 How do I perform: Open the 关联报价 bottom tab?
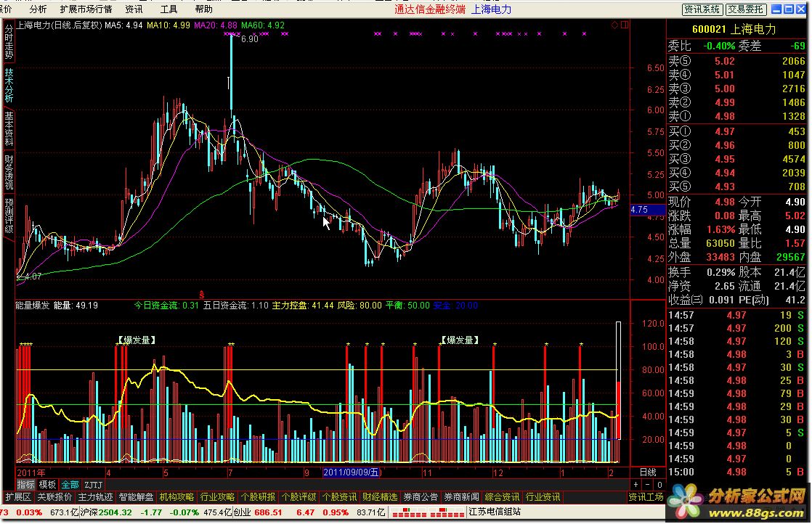click(x=55, y=497)
